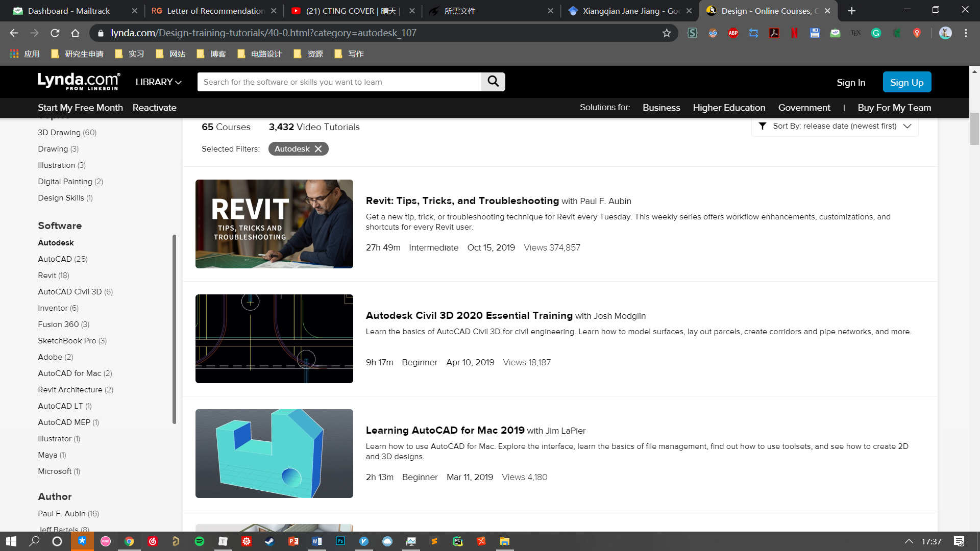
Task: Open Buy For My Team
Action: pos(894,108)
